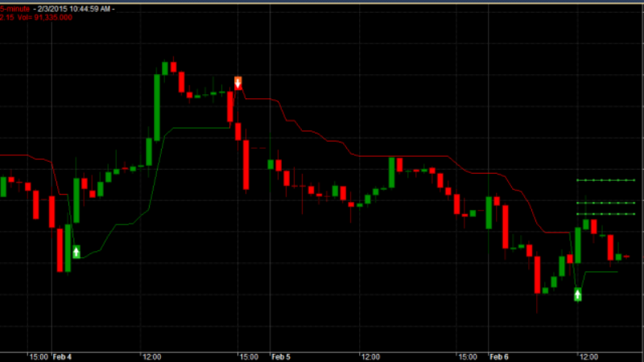Click the flat red trailing stop line near Feb 5 12:00
Screen dimensions: 644x362
point(402,156)
